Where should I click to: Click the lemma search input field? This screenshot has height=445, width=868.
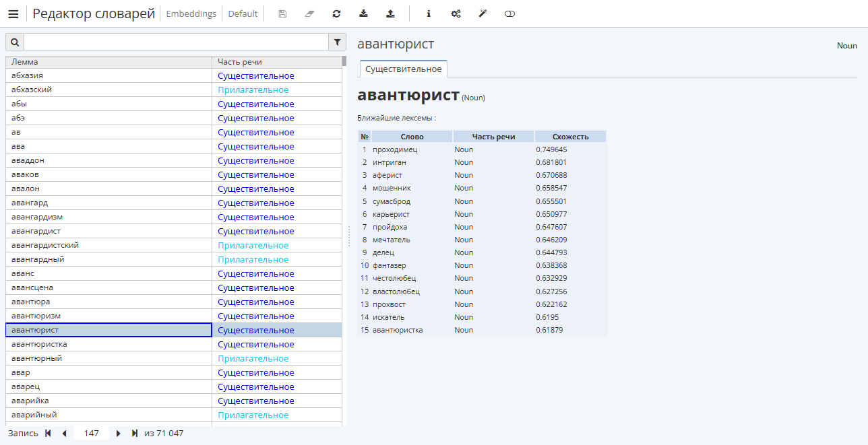[176, 42]
